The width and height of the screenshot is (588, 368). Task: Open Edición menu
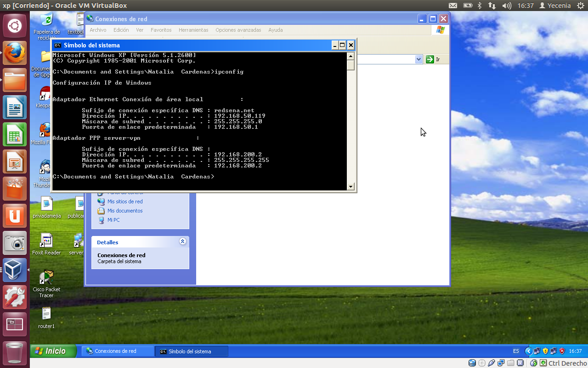point(121,30)
